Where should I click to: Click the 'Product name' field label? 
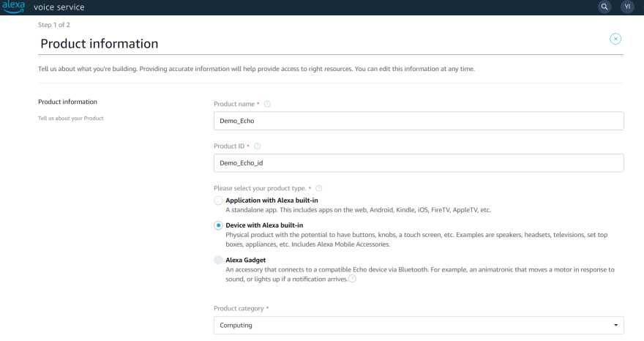pyautogui.click(x=234, y=104)
